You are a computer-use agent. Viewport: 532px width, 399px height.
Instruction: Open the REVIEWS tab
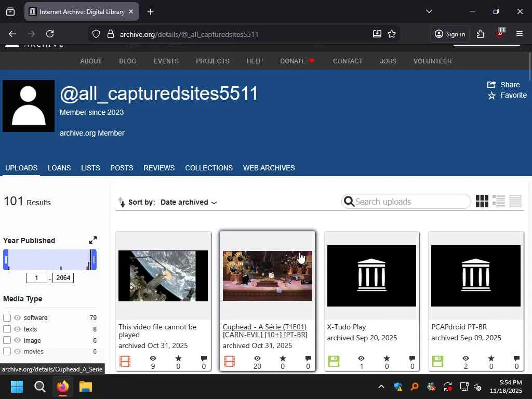pos(159,168)
